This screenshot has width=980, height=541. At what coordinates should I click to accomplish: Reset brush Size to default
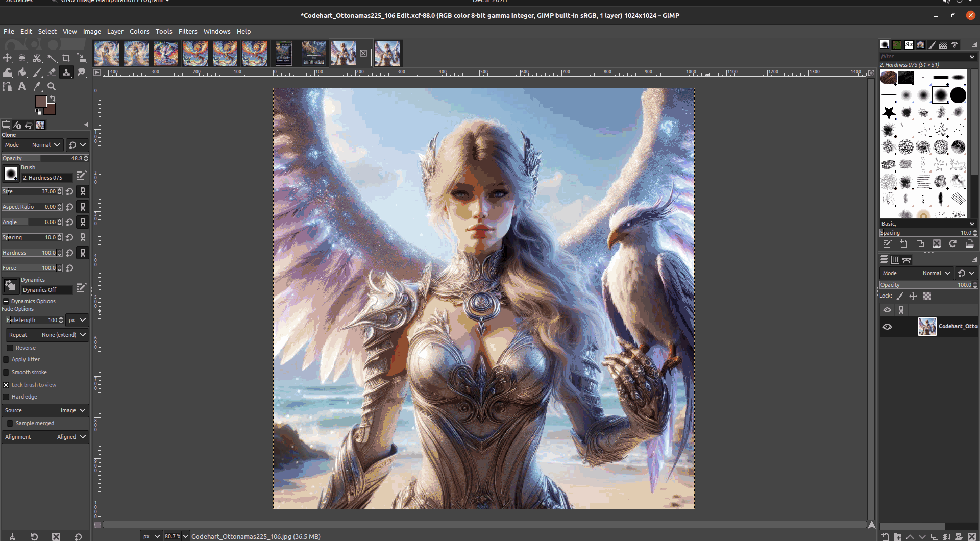click(70, 192)
